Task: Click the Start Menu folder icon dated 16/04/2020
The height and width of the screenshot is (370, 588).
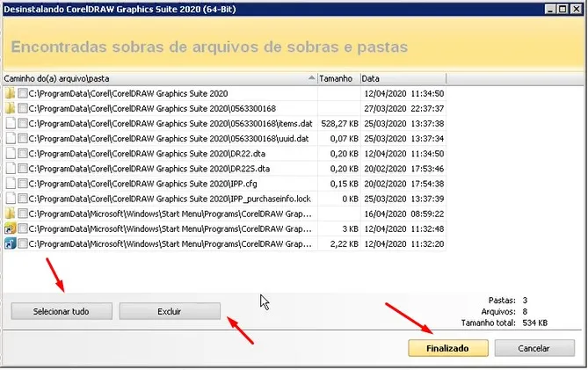Action: pyautogui.click(x=10, y=213)
